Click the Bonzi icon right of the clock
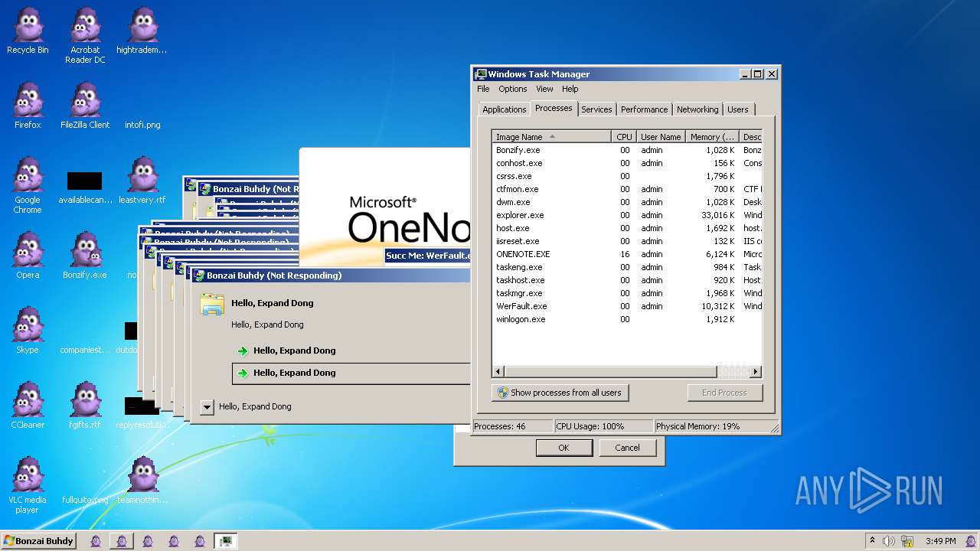The height and width of the screenshot is (551, 980). [970, 540]
